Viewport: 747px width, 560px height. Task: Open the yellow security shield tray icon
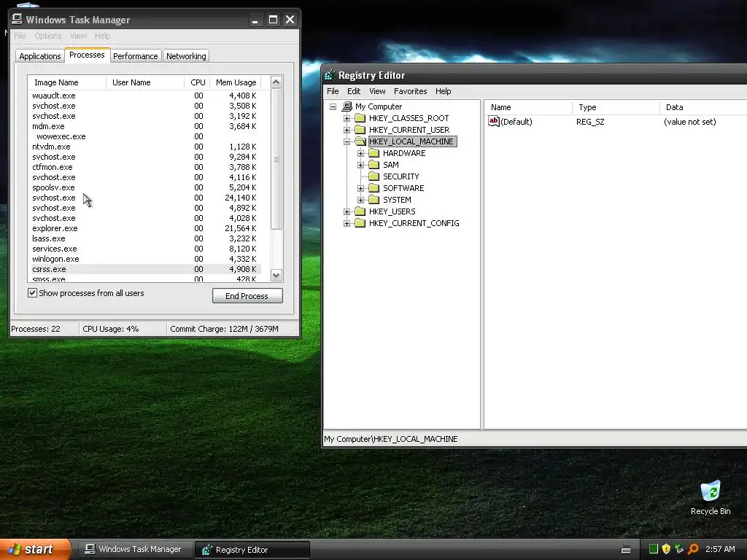coord(666,549)
